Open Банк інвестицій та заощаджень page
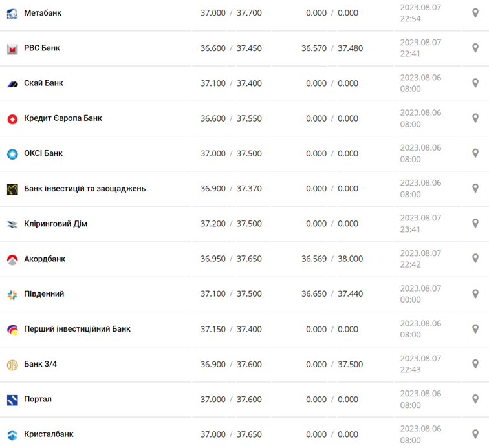Viewport: 489px width, 448px height. tap(85, 189)
